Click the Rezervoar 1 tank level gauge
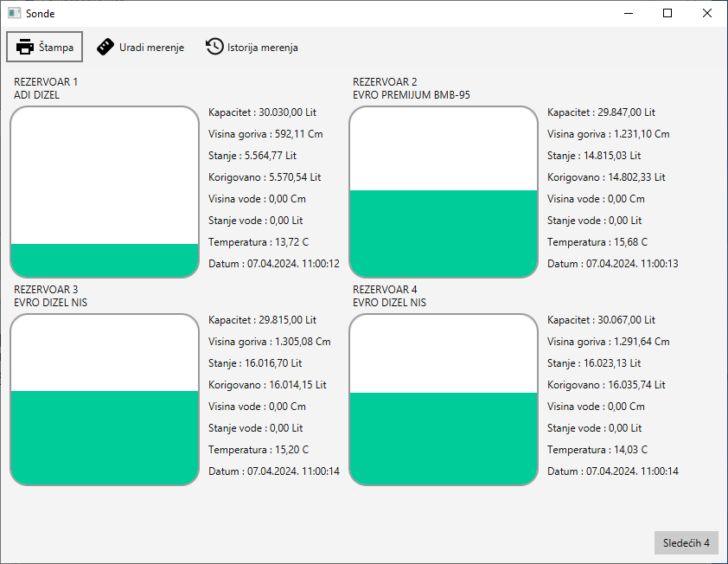The image size is (728, 564). click(x=105, y=192)
